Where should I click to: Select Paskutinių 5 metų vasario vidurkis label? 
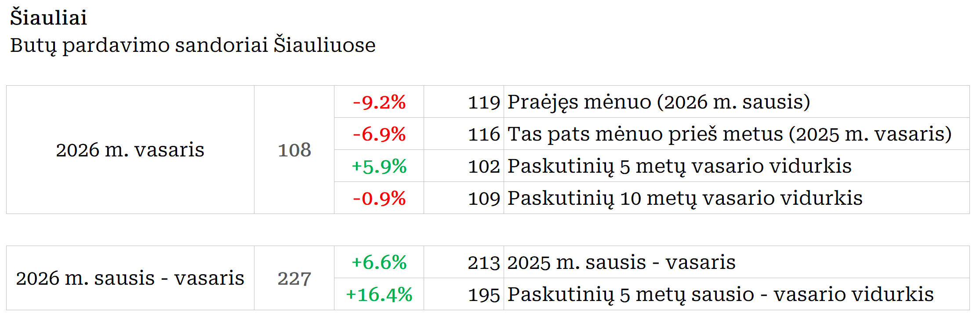[679, 167]
